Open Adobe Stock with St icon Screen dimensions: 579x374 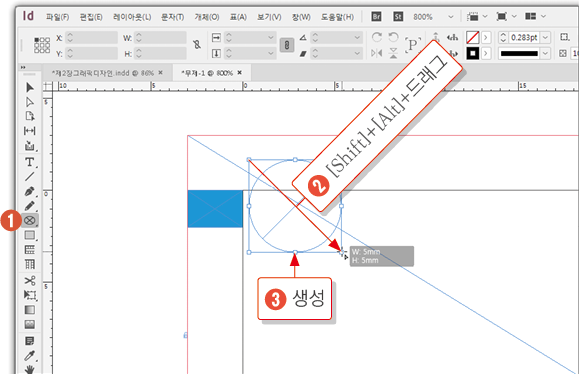398,17
